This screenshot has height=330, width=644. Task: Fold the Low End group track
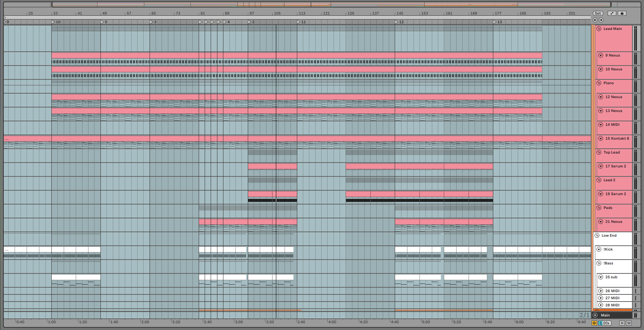tap(597, 236)
